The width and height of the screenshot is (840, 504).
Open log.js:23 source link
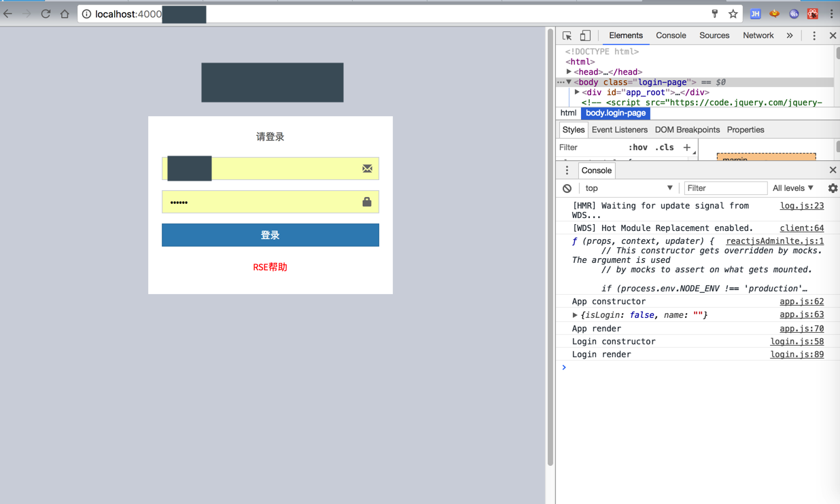(x=802, y=206)
